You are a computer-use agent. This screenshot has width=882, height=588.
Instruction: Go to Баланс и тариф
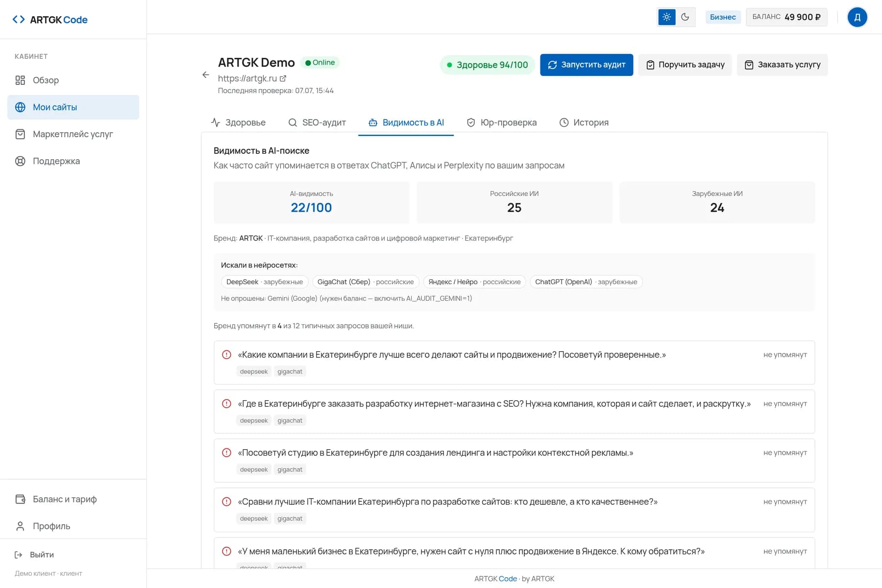73,499
